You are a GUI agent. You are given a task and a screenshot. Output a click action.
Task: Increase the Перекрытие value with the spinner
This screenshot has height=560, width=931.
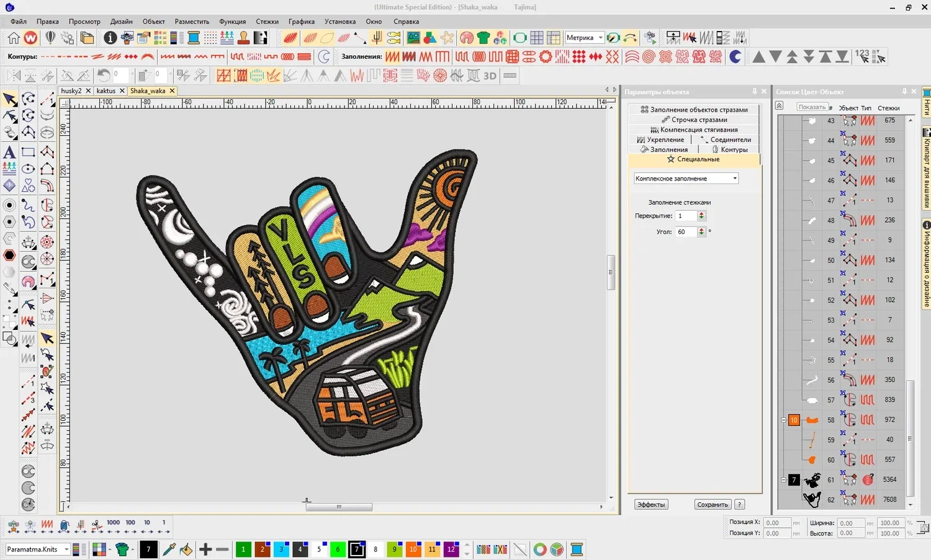(701, 214)
